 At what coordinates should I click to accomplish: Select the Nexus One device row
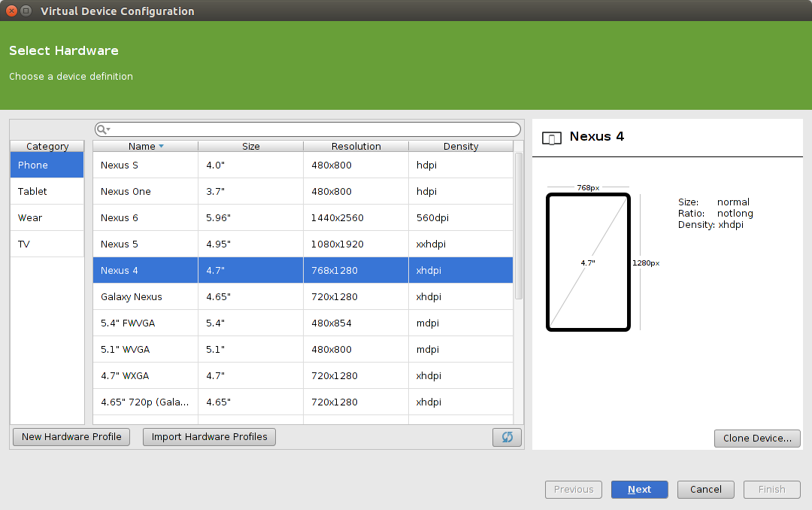pyautogui.click(x=303, y=191)
